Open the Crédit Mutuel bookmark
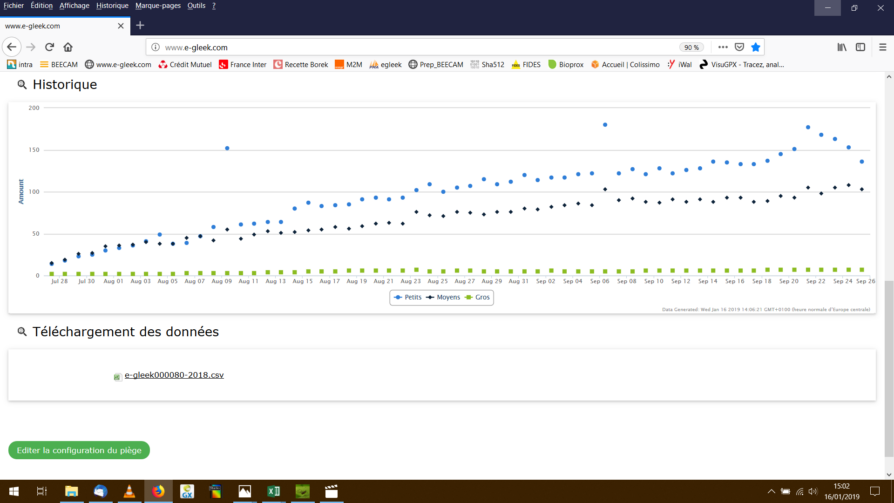This screenshot has width=894, height=503. (185, 64)
